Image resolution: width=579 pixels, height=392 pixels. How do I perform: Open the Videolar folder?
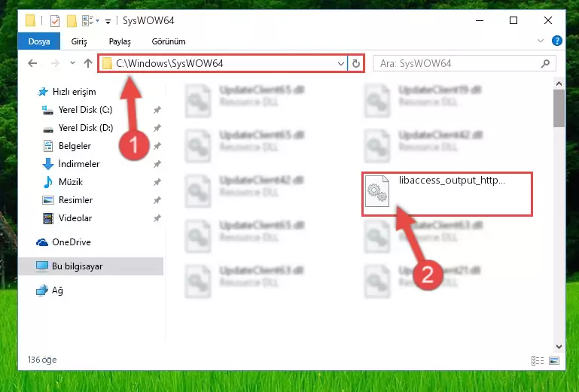(x=67, y=218)
